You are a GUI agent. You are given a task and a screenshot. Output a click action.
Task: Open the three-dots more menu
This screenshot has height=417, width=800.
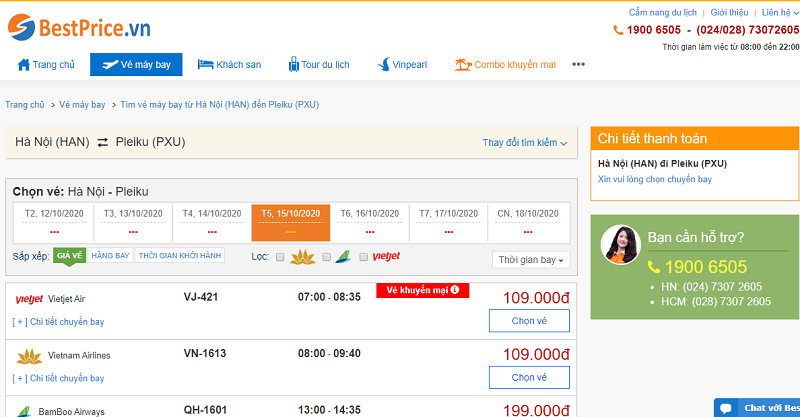click(578, 64)
